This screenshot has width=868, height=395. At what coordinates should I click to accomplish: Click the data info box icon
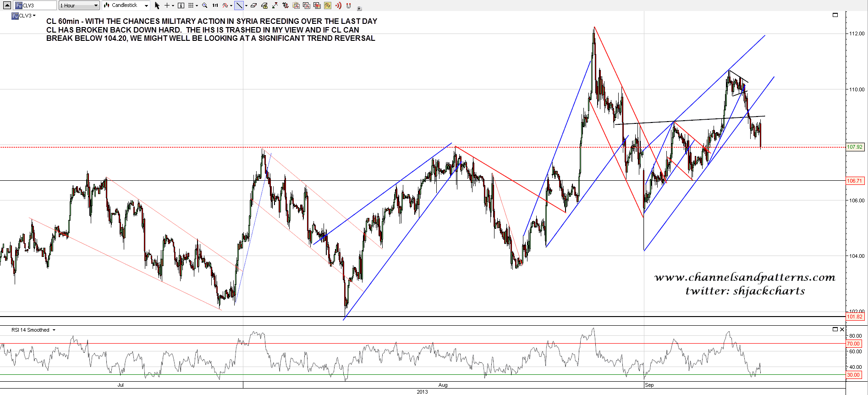[x=181, y=6]
